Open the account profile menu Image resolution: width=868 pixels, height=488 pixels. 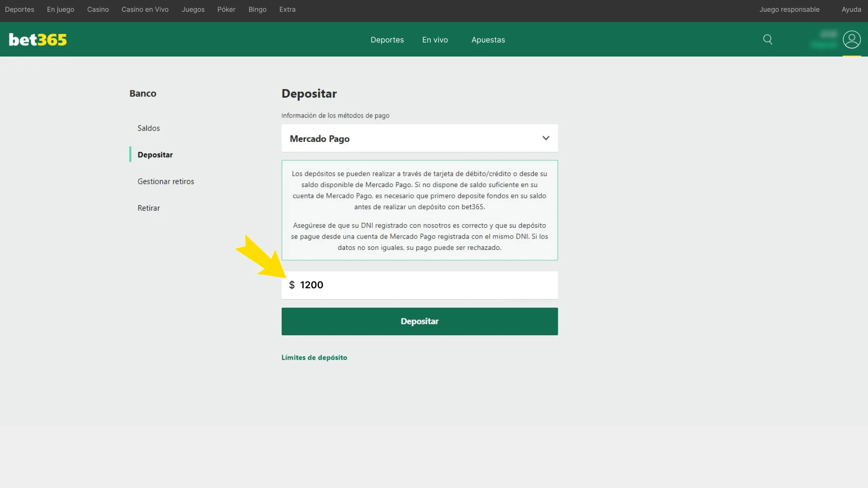[x=852, y=39]
